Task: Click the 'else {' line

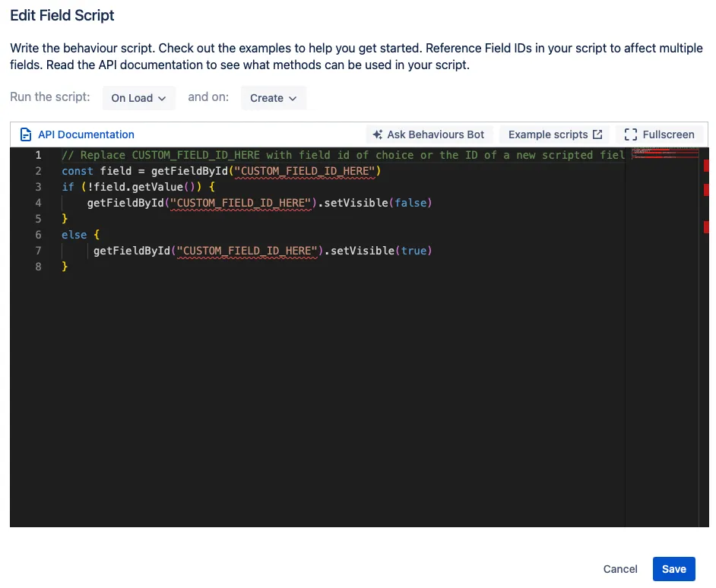Action: tap(81, 235)
